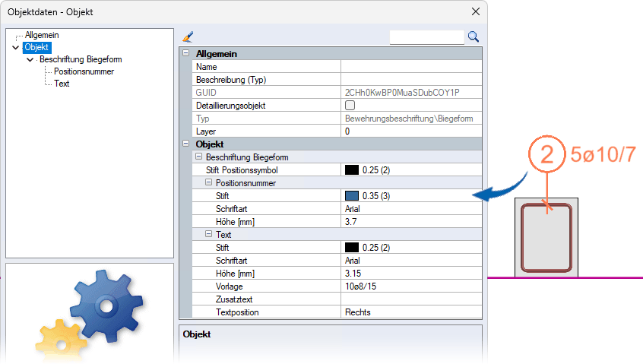
Task: Click the Name value field
Action: 411,67
